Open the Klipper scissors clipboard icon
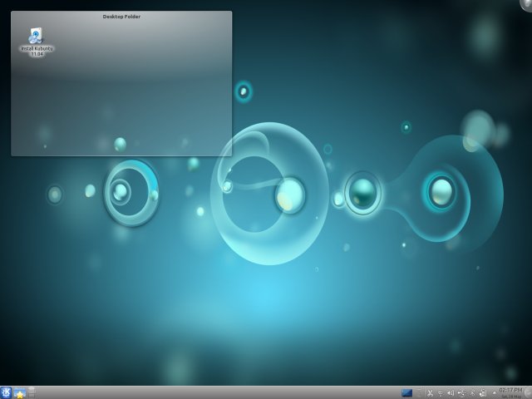The image size is (532, 399). 430,393
